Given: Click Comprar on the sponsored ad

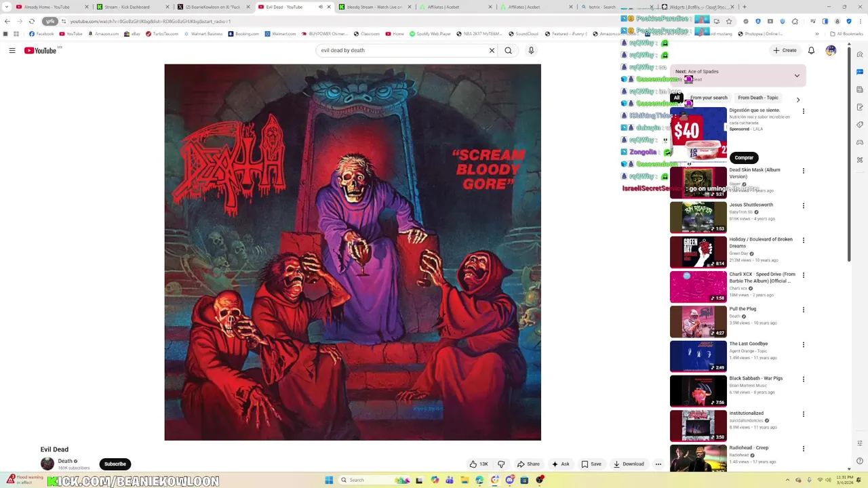Looking at the screenshot, I should coord(744,157).
